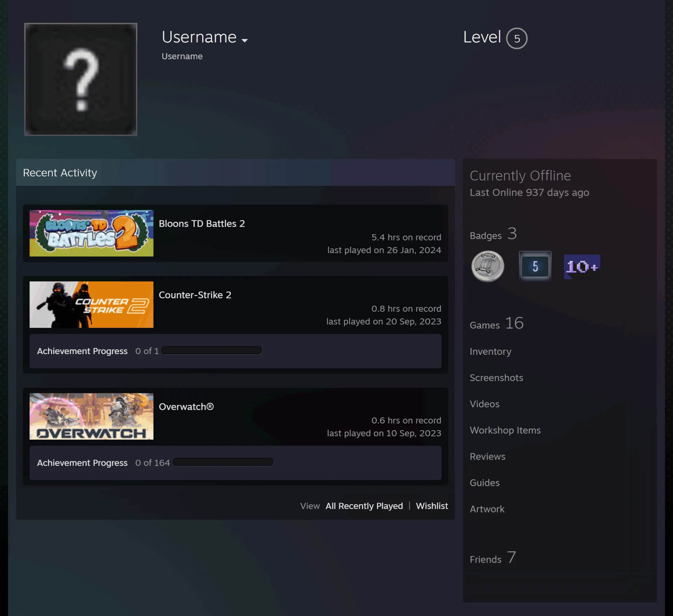Click the '0 of 164' achievement count
Image resolution: width=673 pixels, height=616 pixels.
pos(152,463)
